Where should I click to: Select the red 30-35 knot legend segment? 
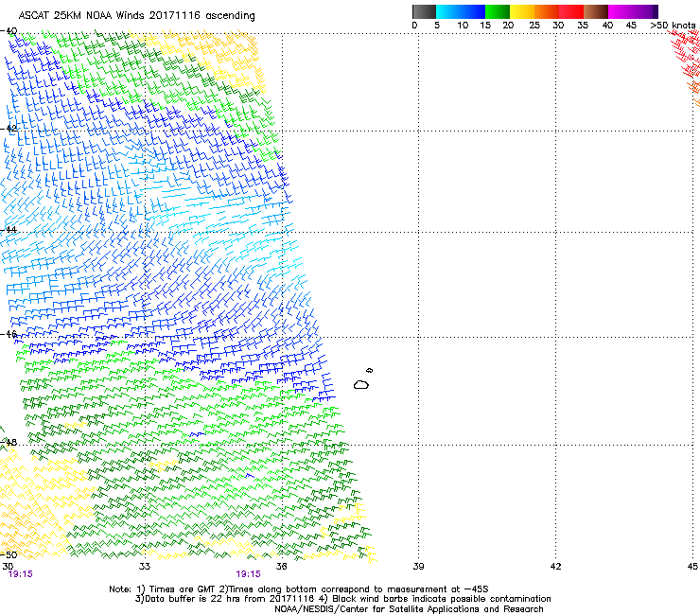[x=571, y=11]
